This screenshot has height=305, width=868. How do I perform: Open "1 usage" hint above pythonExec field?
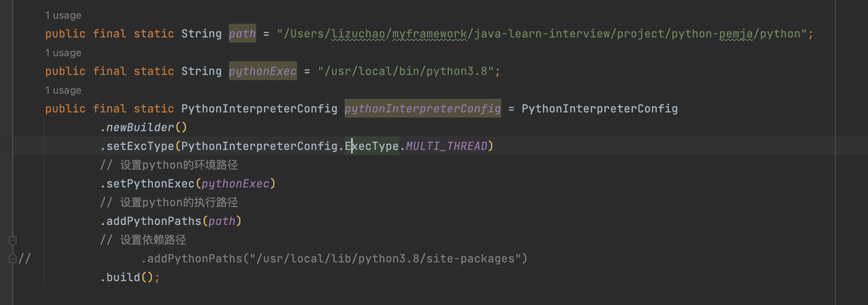point(63,53)
